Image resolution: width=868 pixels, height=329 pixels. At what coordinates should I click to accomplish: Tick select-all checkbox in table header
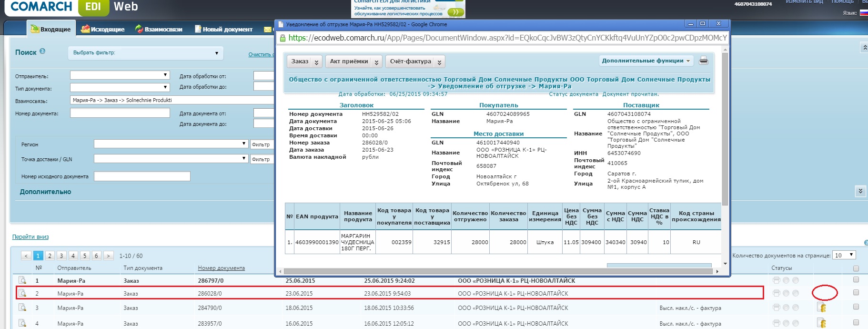pos(856,268)
